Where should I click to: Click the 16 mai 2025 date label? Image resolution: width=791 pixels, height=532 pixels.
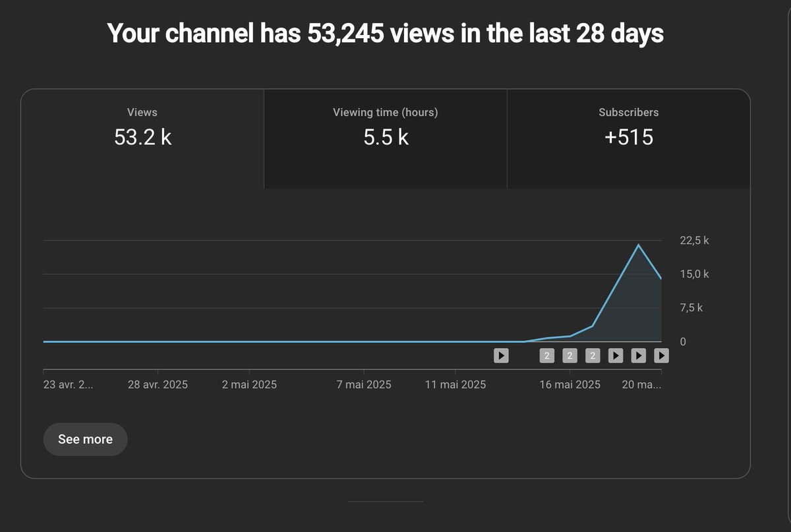[x=570, y=384]
